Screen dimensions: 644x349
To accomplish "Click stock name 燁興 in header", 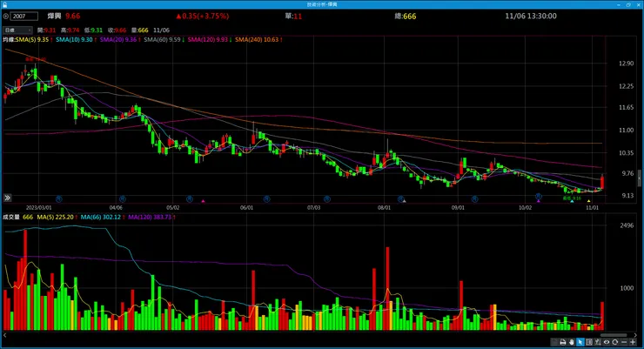I will point(54,16).
